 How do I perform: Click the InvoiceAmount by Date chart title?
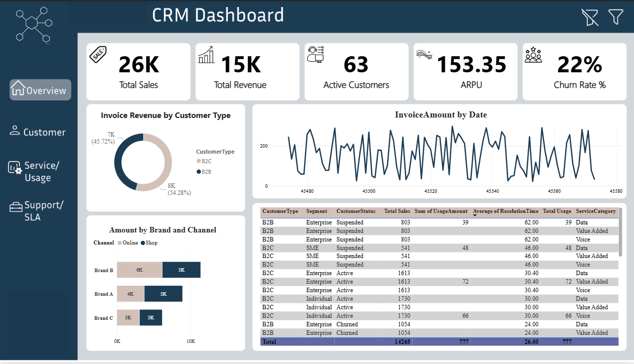pyautogui.click(x=441, y=114)
